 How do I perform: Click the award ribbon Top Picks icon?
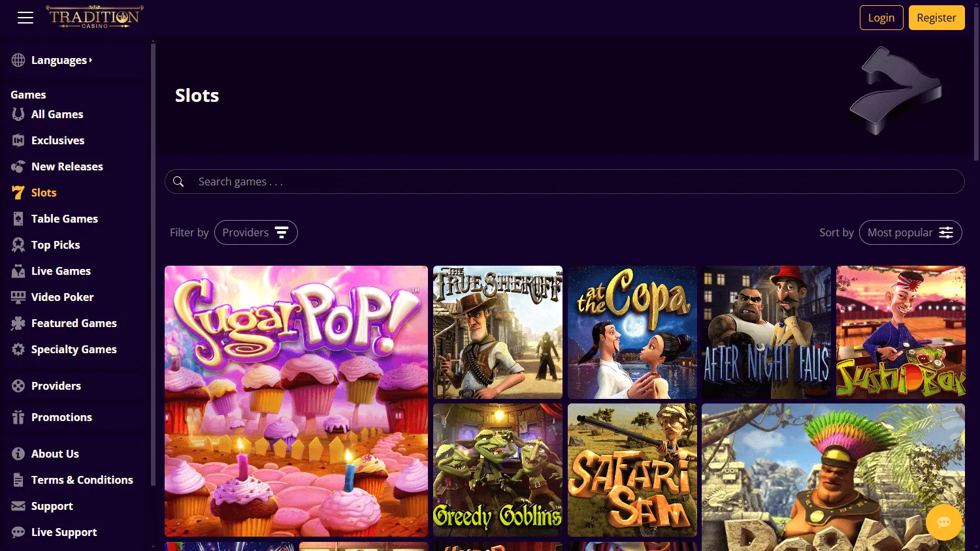(18, 245)
